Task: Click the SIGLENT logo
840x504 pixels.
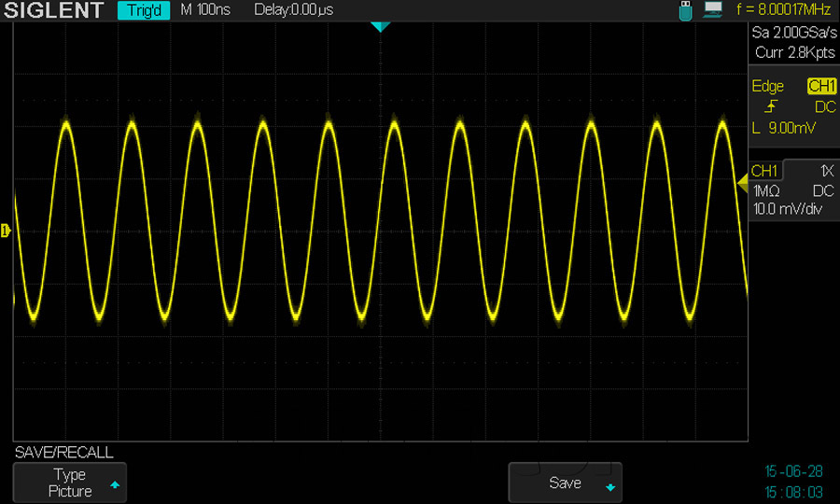Action: tap(55, 11)
